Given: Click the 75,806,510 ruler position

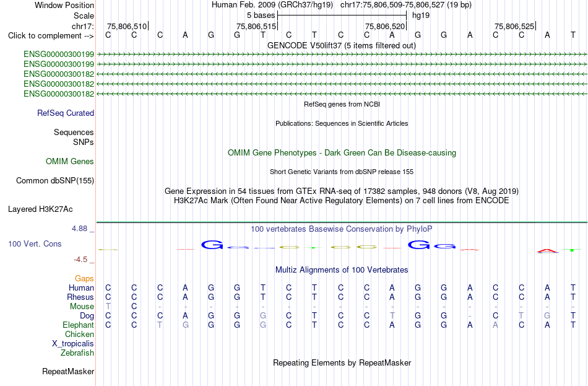Looking at the screenshot, I should [x=127, y=26].
